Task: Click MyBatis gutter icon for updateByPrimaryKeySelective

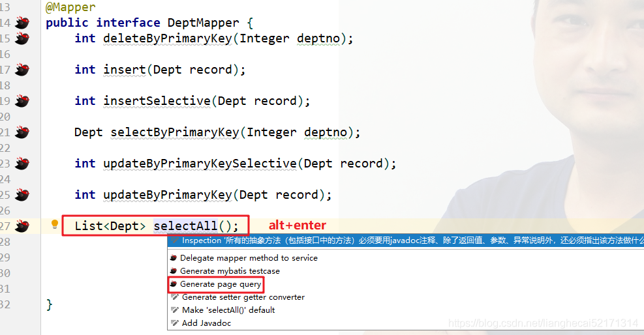Action: point(22,164)
